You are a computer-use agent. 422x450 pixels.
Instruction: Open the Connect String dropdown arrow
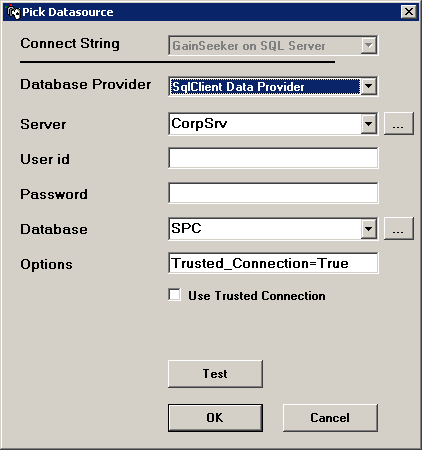[369, 45]
